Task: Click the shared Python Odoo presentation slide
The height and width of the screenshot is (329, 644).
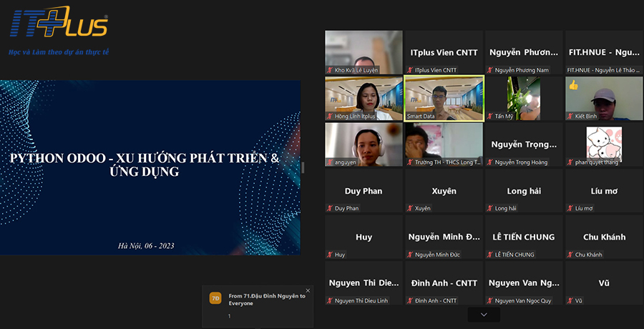Action: pos(150,167)
